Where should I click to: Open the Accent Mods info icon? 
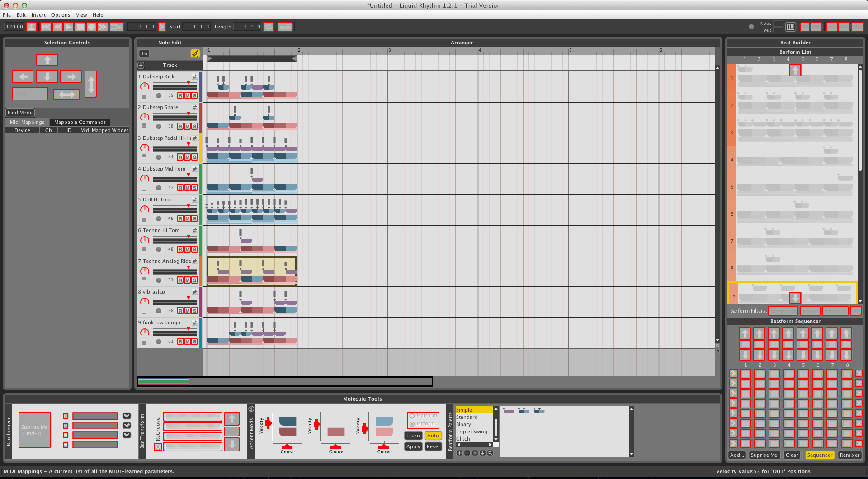coord(251,408)
